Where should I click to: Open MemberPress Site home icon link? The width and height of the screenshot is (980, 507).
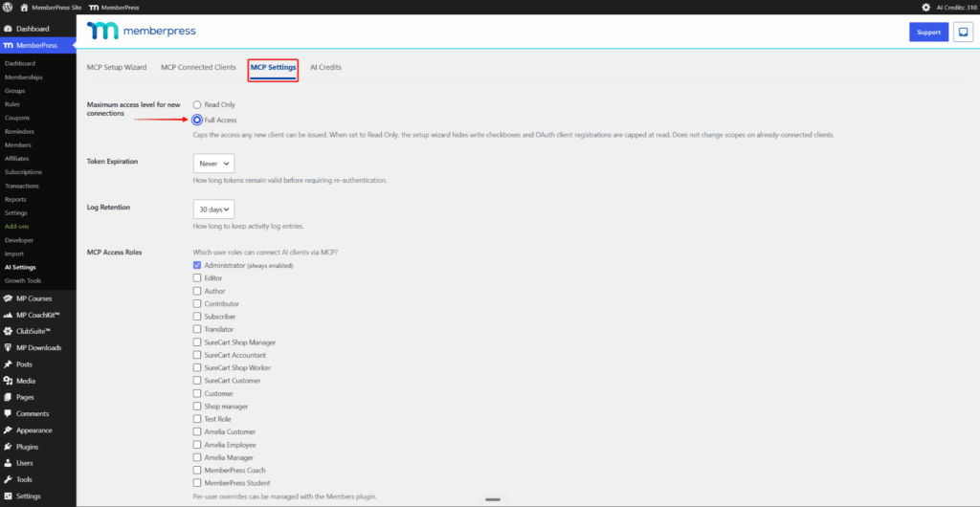point(24,8)
